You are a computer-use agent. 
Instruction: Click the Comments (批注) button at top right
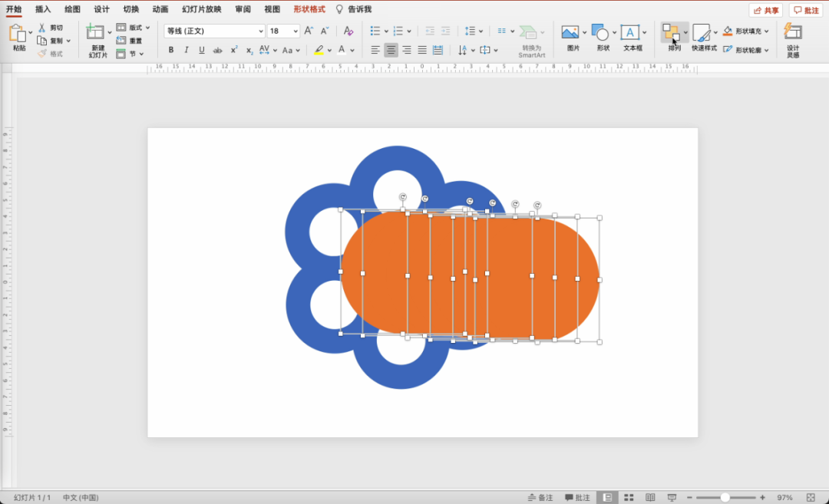(x=806, y=10)
